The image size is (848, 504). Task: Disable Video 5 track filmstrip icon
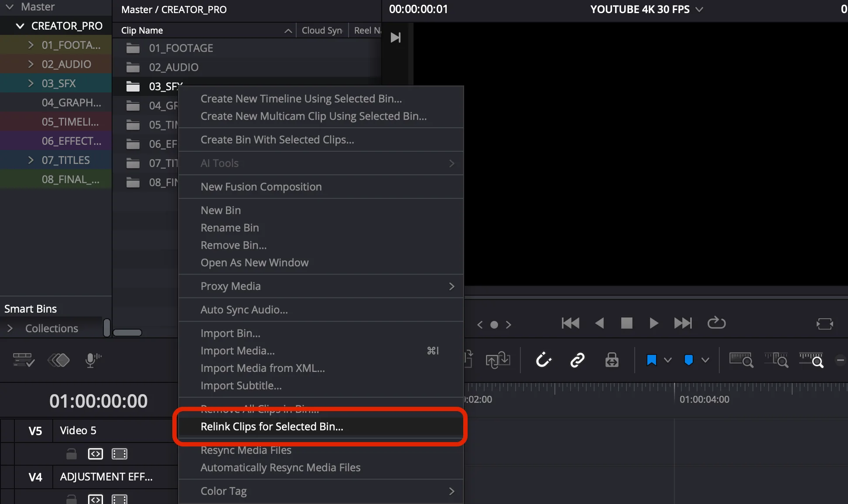click(120, 454)
